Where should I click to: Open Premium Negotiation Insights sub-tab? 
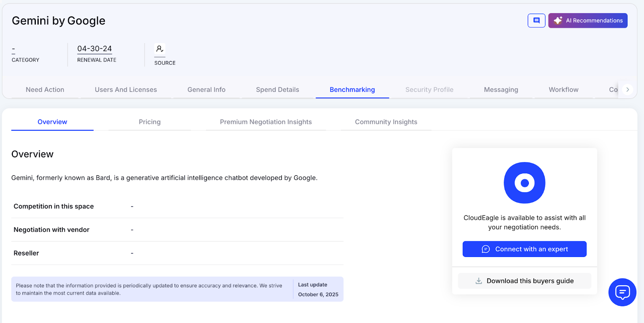click(x=266, y=122)
